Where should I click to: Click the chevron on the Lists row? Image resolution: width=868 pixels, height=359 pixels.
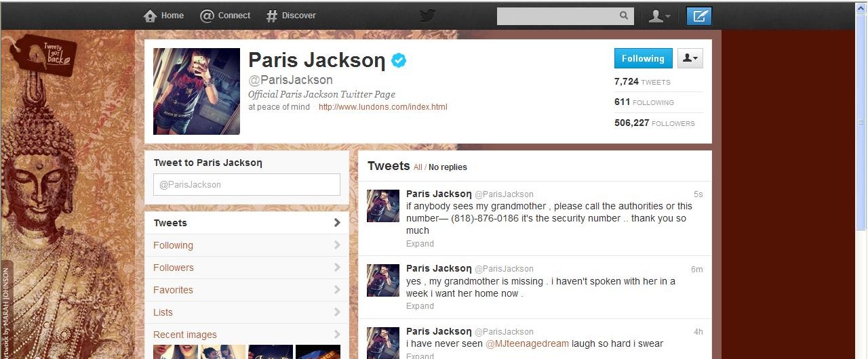point(337,312)
